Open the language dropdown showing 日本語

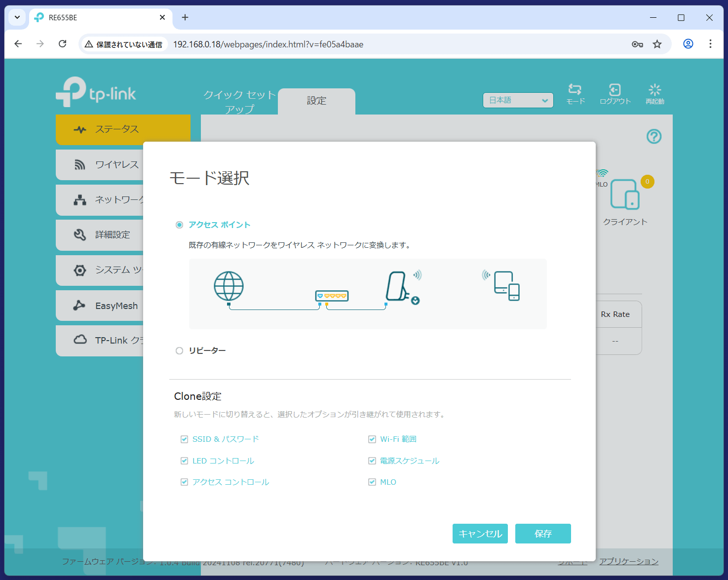click(518, 100)
